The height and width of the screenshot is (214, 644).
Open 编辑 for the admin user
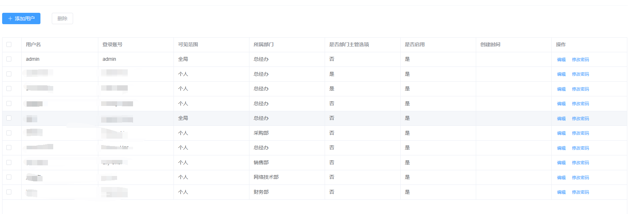click(561, 60)
